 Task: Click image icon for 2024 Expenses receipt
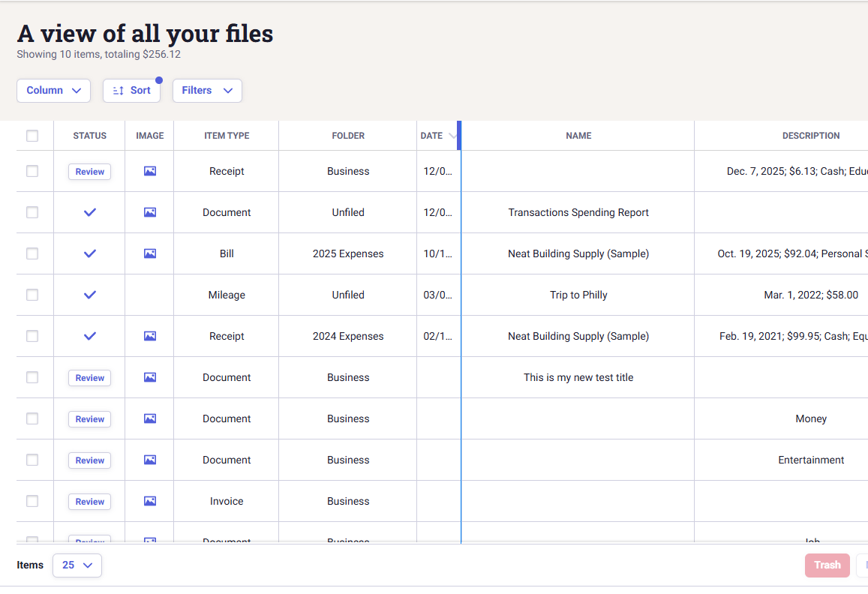point(150,336)
